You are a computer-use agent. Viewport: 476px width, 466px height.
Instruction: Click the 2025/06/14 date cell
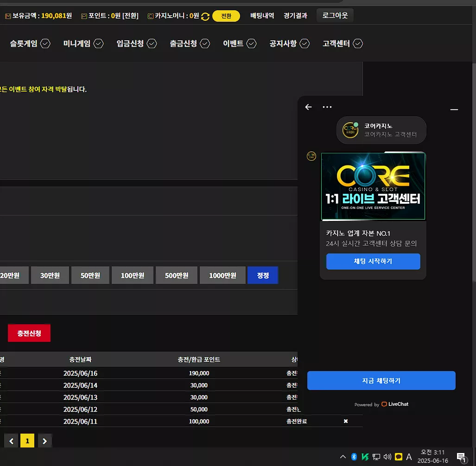coord(81,385)
